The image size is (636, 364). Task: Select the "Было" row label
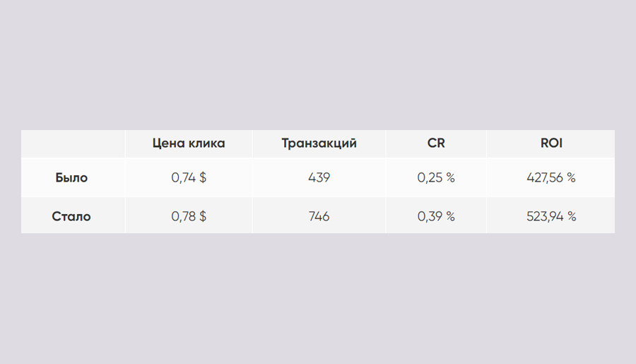(71, 177)
